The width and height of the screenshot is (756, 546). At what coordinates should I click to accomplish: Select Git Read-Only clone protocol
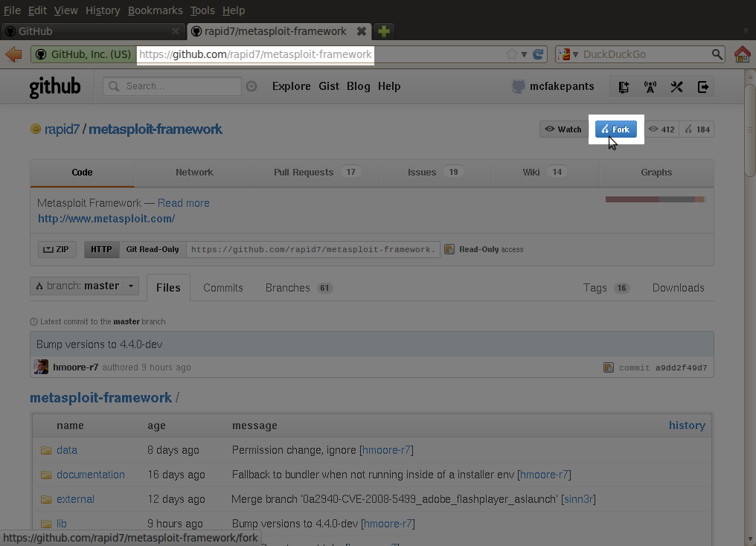coord(153,249)
